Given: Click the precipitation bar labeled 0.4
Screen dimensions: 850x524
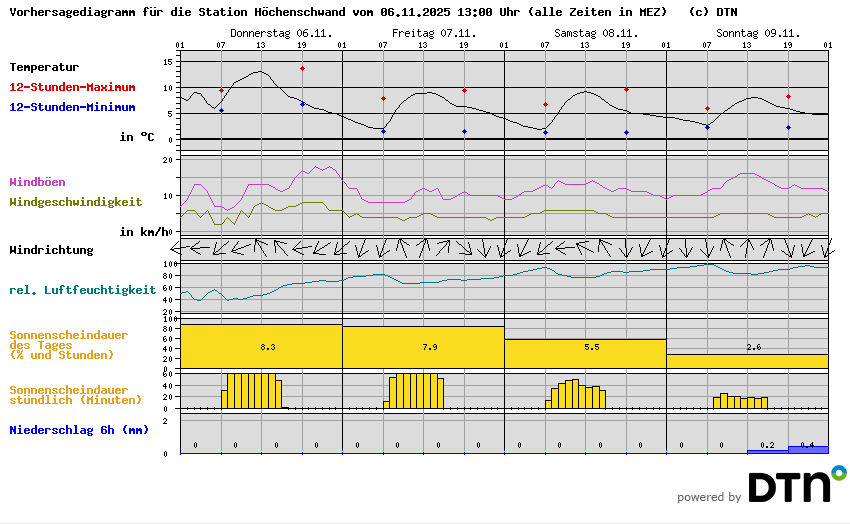Looking at the screenshot, I should coord(808,449).
